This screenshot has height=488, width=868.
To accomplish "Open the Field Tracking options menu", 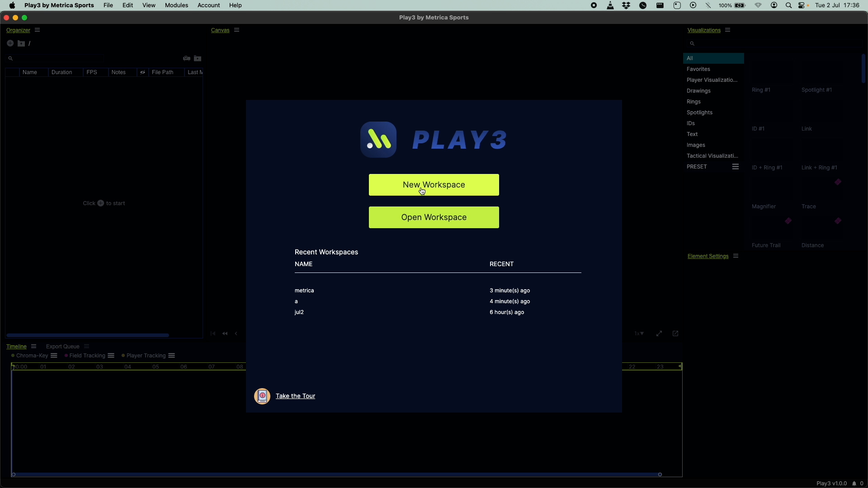I will [111, 356].
